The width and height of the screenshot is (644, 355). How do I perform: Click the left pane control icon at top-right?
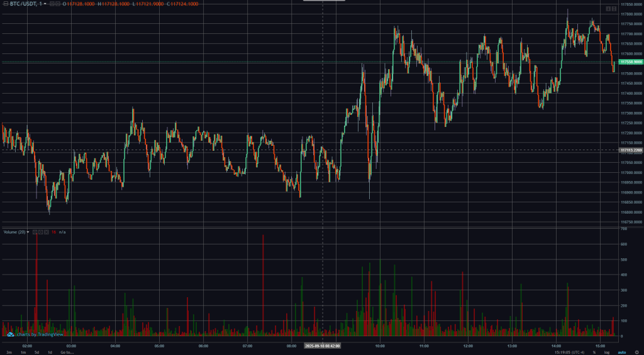click(608, 8)
